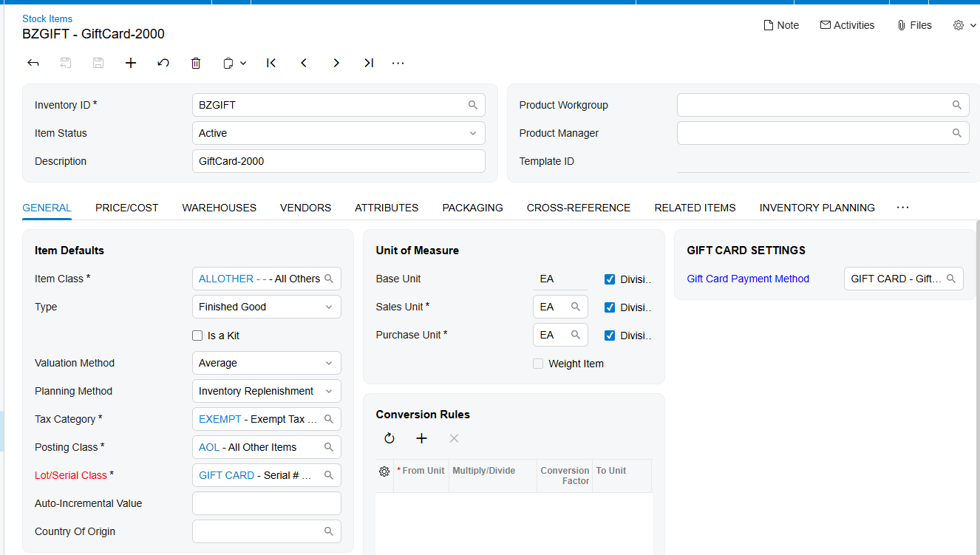Switch to the PRICE/COST tab

[127, 208]
